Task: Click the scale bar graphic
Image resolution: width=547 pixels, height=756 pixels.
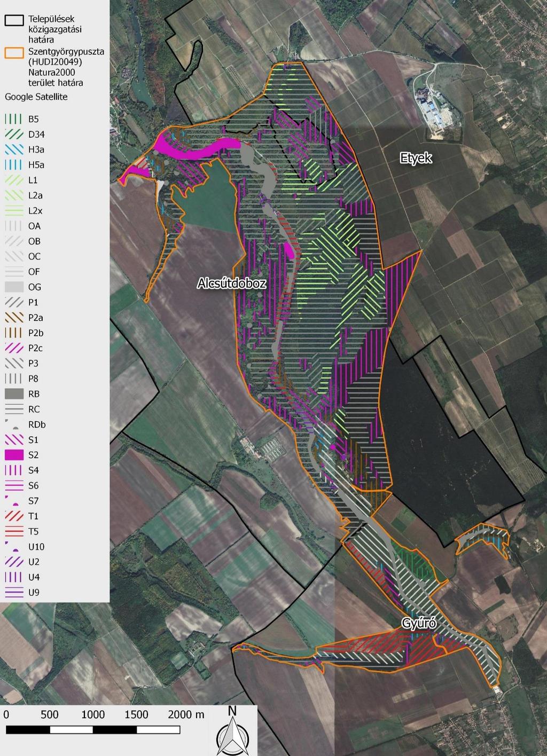Action: (93, 729)
